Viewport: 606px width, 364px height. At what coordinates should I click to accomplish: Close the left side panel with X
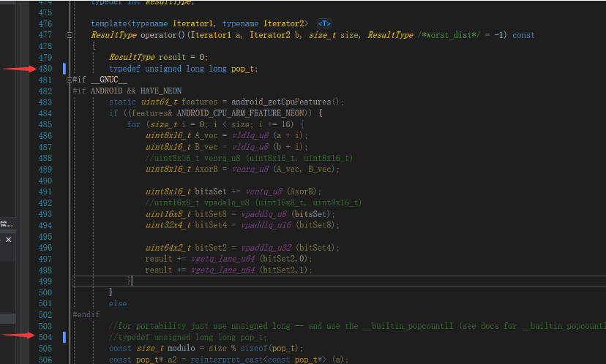pyautogui.click(x=9, y=240)
